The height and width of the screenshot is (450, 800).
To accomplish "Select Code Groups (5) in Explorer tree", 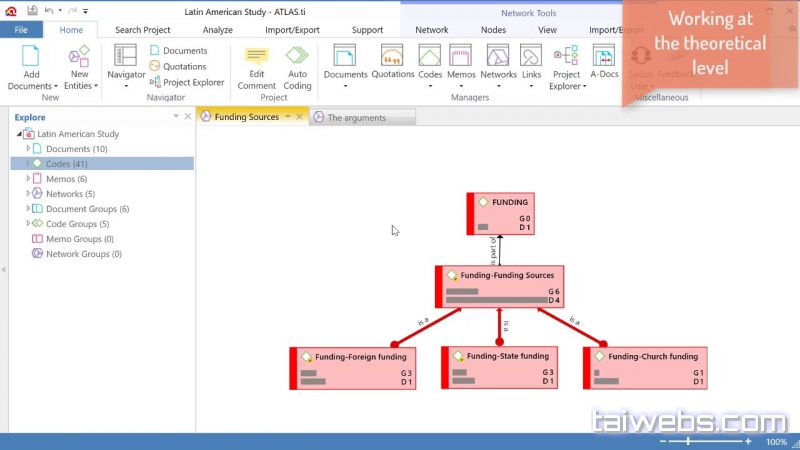I will tap(71, 224).
